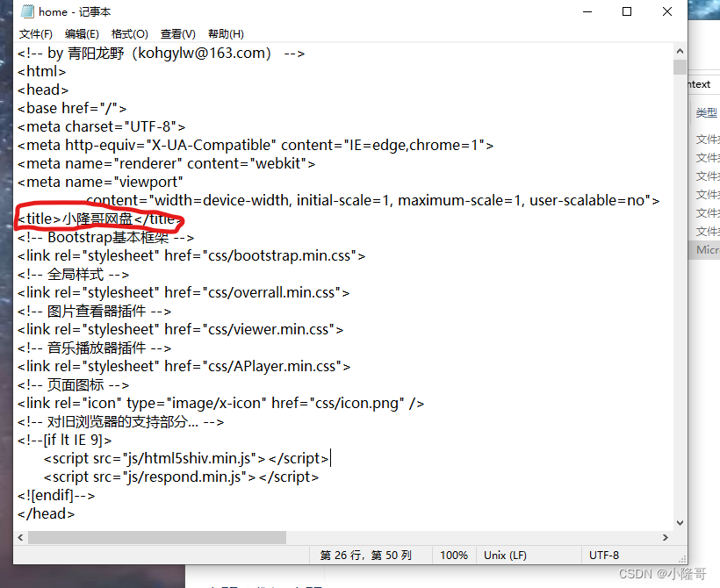Viewport: 720px width, 588px height.
Task: Click the [if lt IE 9] conditional line
Action: pyautogui.click(x=65, y=441)
